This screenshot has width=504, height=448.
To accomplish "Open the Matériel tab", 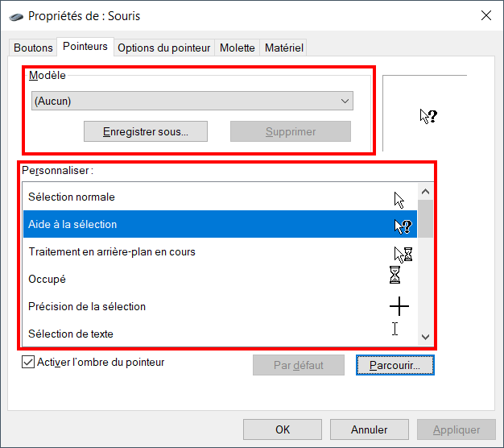I will tap(284, 48).
